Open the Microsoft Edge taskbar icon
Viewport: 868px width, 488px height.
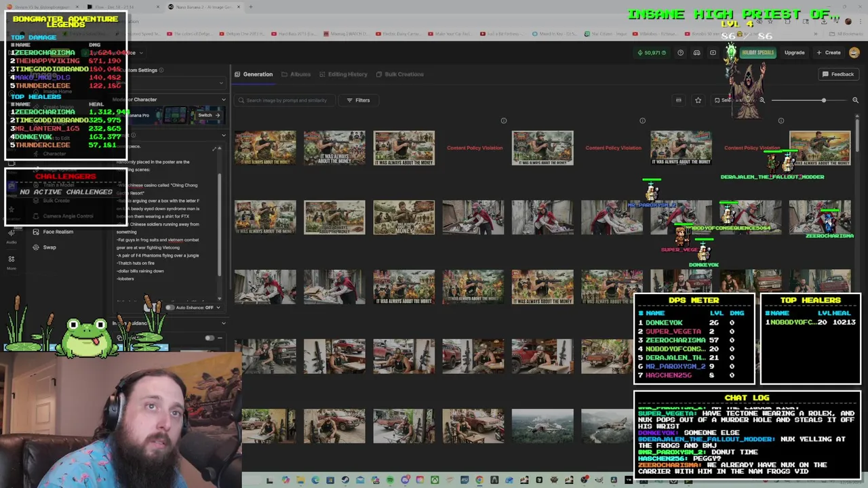click(315, 481)
